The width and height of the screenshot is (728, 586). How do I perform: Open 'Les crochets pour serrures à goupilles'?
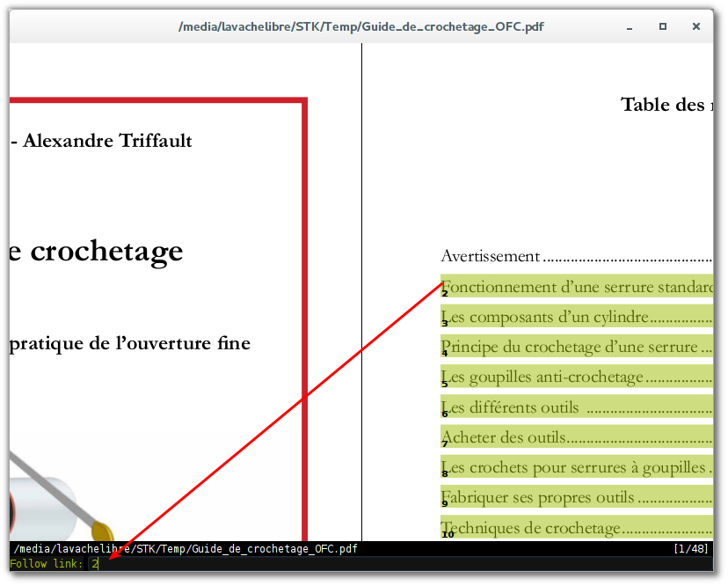coord(577,466)
